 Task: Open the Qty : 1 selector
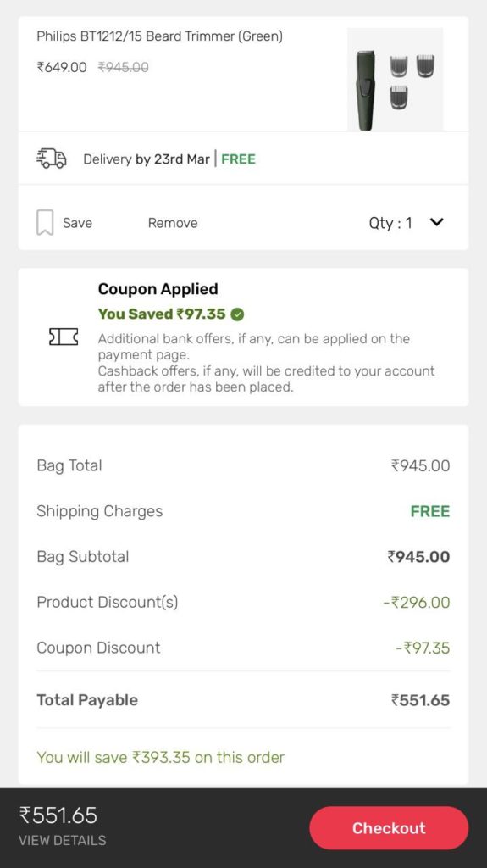pos(407,223)
